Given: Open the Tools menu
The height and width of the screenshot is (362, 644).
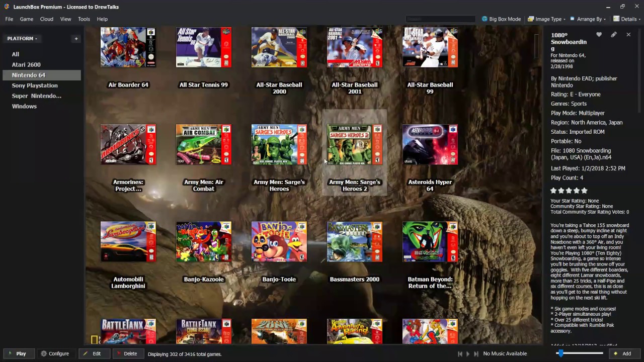Looking at the screenshot, I should (x=84, y=19).
